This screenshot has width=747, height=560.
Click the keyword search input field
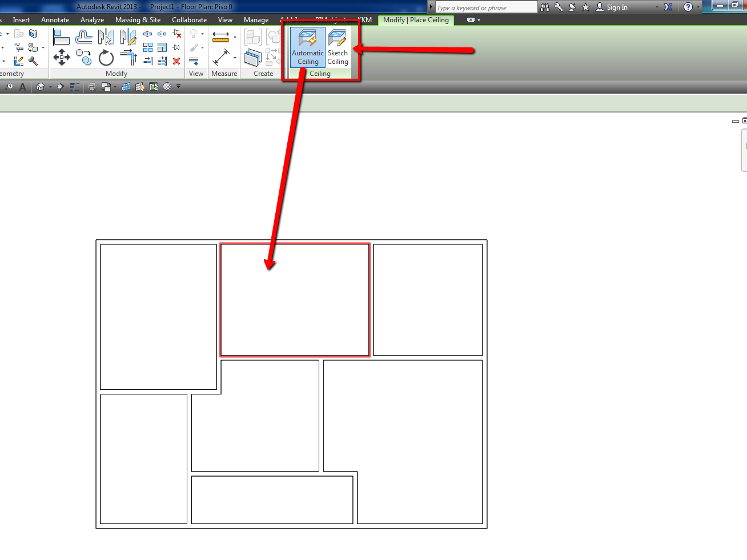(x=486, y=7)
